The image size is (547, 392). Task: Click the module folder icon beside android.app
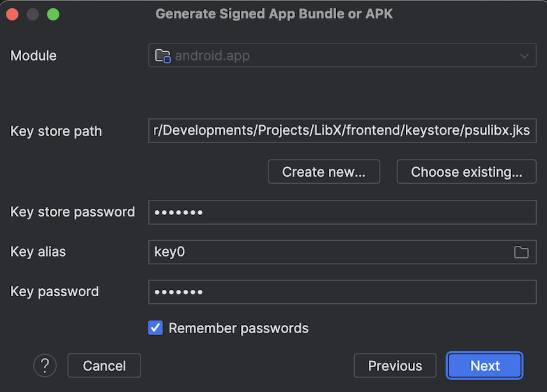click(163, 56)
